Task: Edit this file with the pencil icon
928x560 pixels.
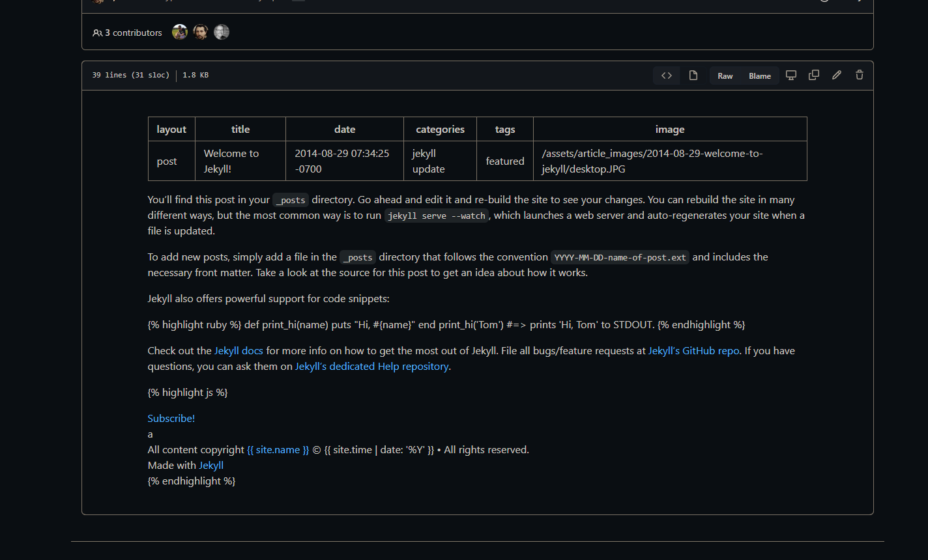Action: pos(837,76)
